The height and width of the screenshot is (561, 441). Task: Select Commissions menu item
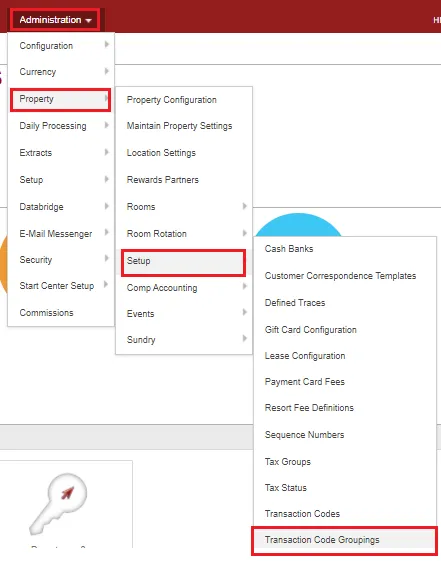pos(61,313)
